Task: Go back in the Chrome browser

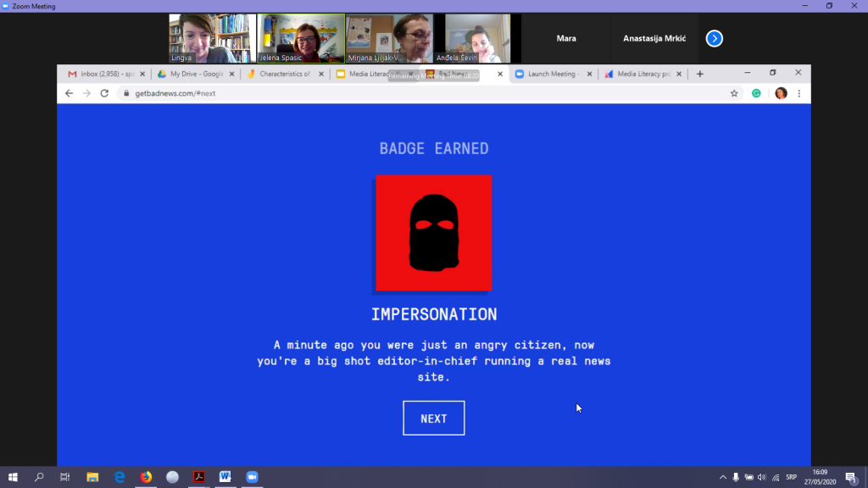Action: click(69, 93)
